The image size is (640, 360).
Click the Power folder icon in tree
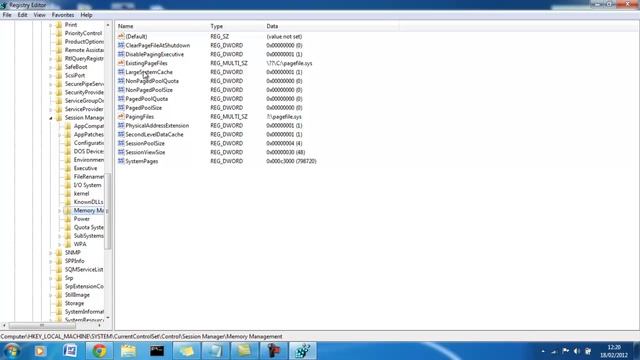[68, 219]
